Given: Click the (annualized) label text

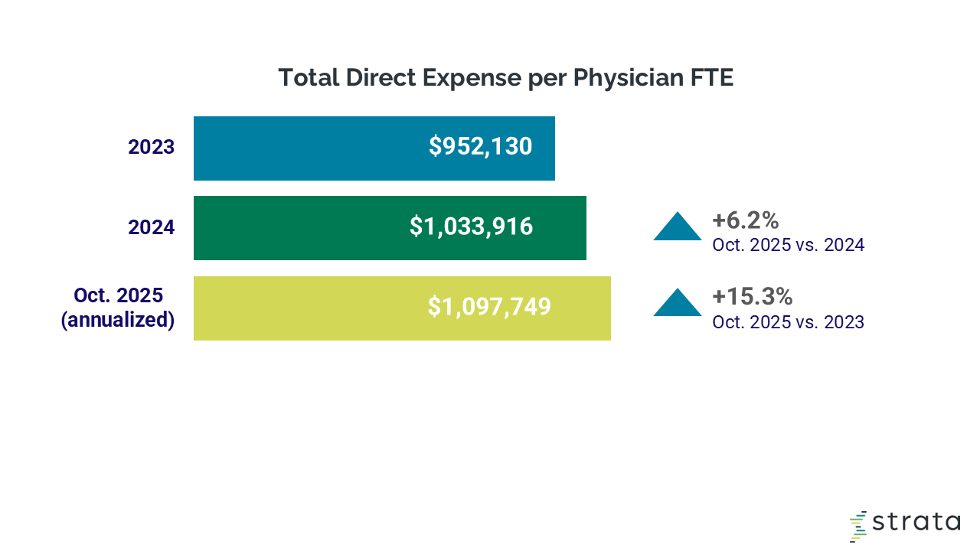Looking at the screenshot, I should click(x=117, y=319).
